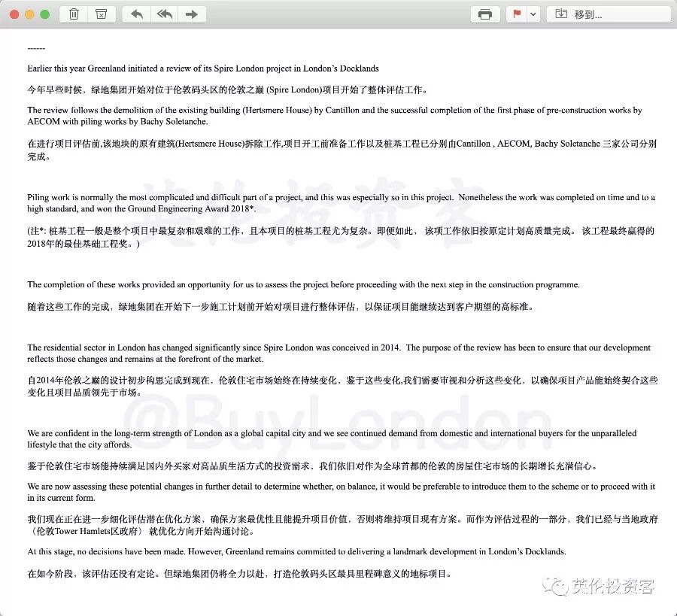The height and width of the screenshot is (616, 677).
Task: Click the text 'We are now assessing these potential changes'
Action: click(341, 492)
